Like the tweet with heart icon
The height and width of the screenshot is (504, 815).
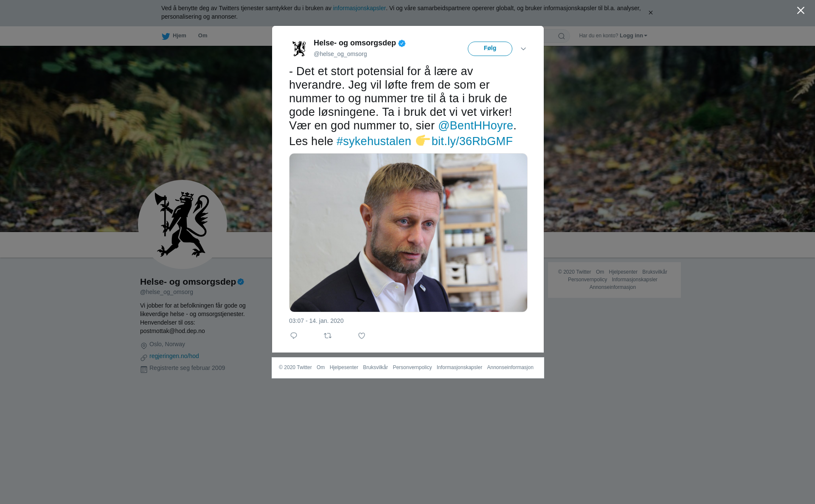362,336
